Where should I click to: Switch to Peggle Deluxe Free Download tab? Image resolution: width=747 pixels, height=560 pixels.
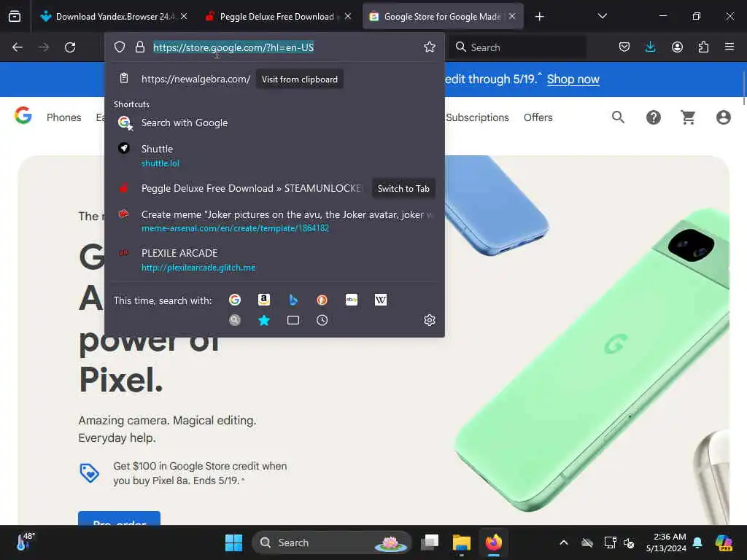[277, 17]
